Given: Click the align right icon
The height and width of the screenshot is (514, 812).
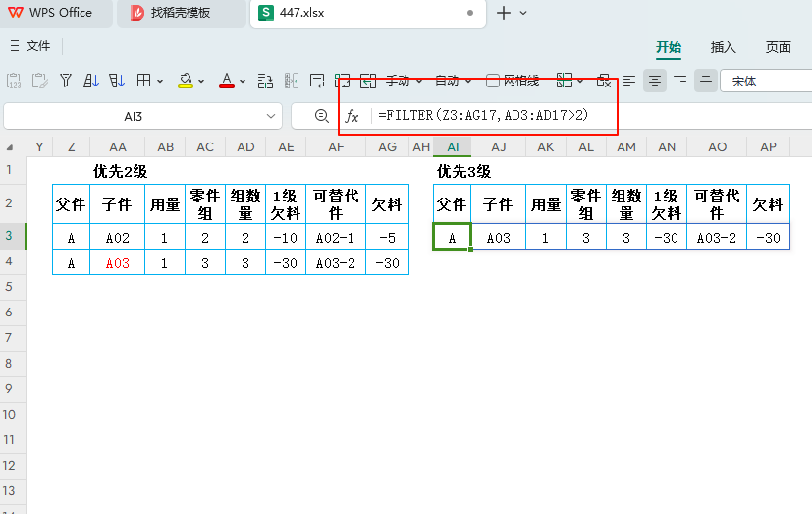Looking at the screenshot, I should tap(680, 81).
